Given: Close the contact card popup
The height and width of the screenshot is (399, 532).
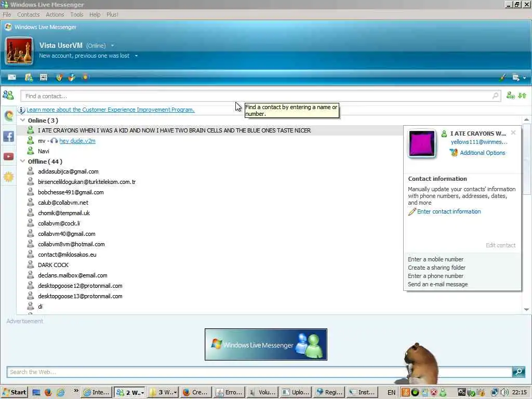Looking at the screenshot, I should 513,132.
